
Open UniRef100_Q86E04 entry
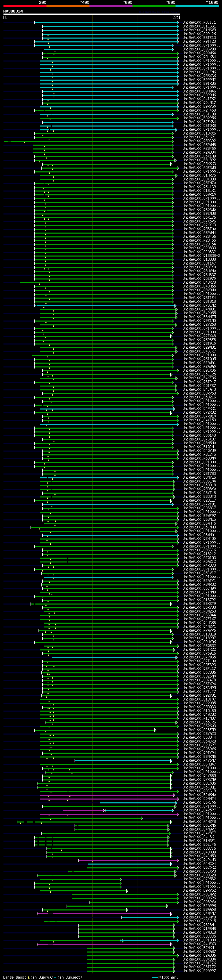199,481
